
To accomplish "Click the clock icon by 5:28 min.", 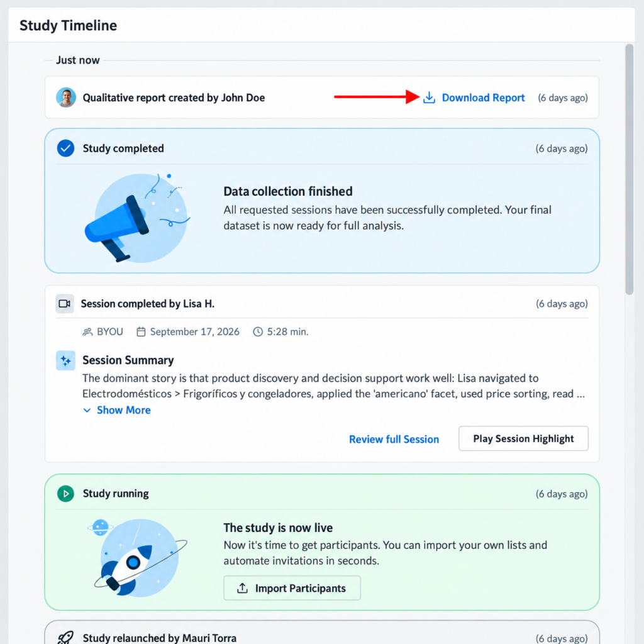I will click(x=258, y=332).
